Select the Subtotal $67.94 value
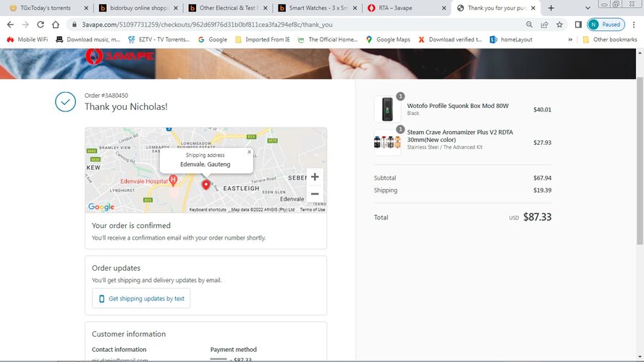Screen dimensions: 644x362 coord(542,178)
